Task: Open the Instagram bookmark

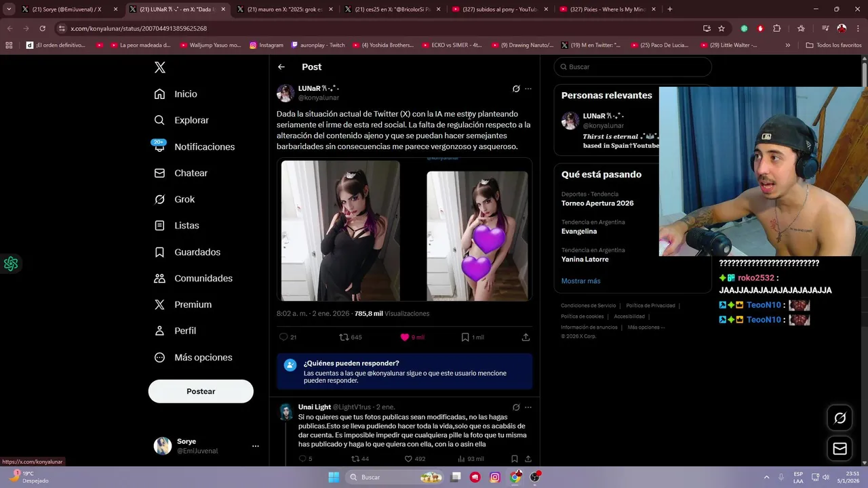Action: pos(266,45)
